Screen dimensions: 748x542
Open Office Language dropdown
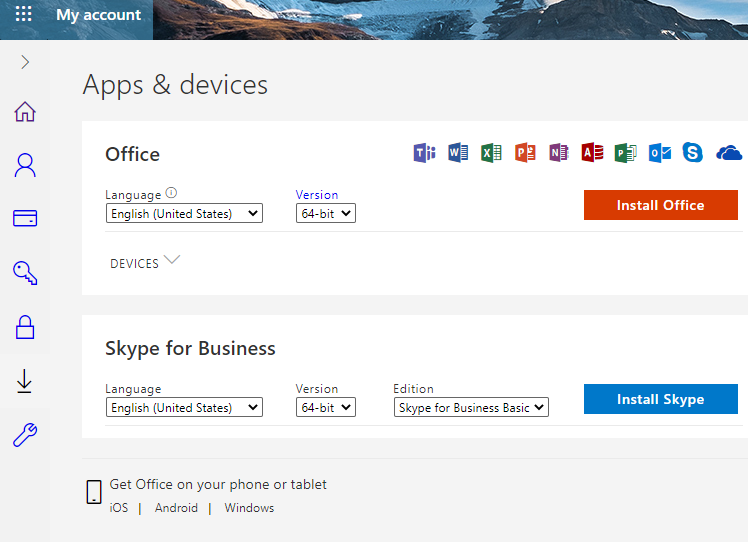184,213
